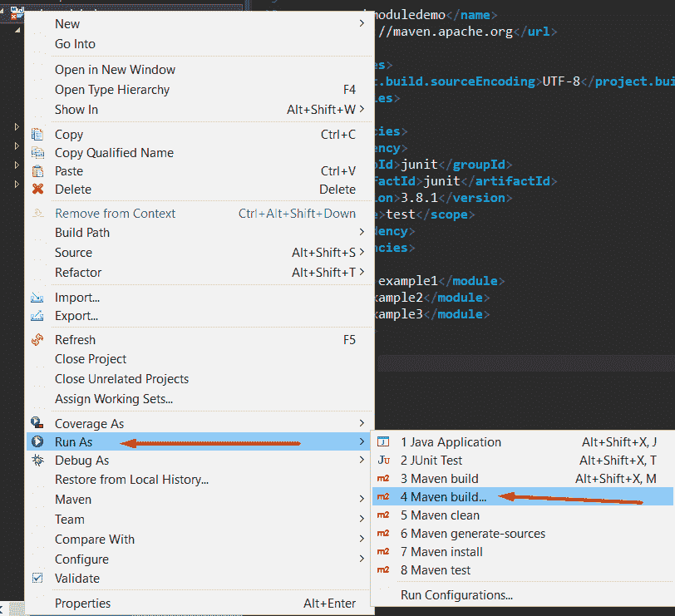Viewport: 675px width, 616px height.
Task: Click the Copy icon in context menu
Action: pos(37,135)
